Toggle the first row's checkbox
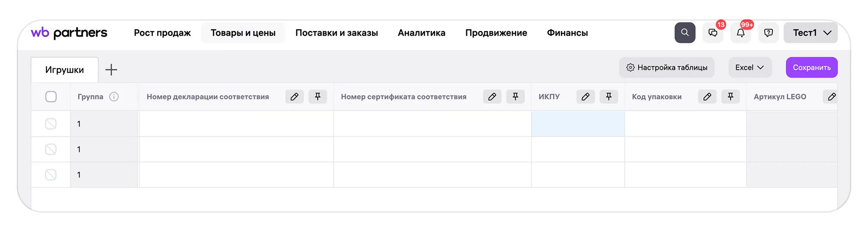868x232 pixels. pyautogui.click(x=51, y=124)
